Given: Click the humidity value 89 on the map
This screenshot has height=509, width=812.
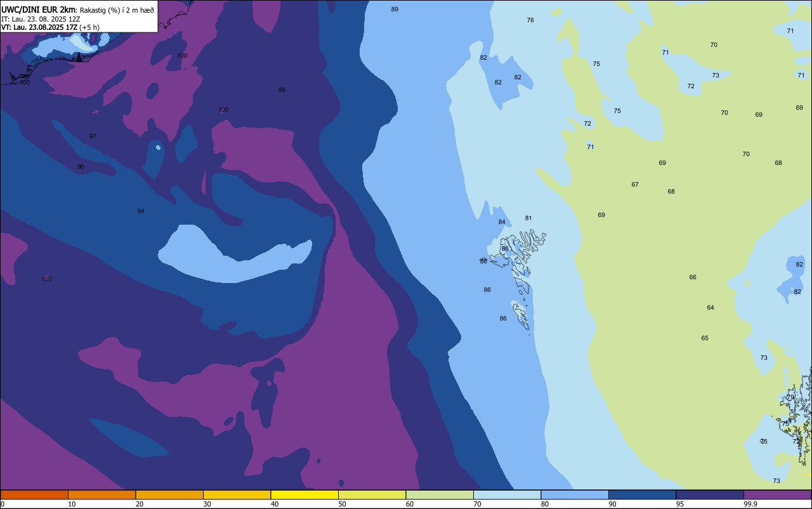Looking at the screenshot, I should 395,10.
